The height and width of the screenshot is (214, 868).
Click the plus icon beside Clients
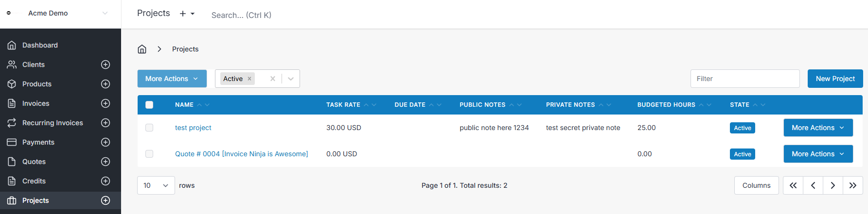coord(106,65)
